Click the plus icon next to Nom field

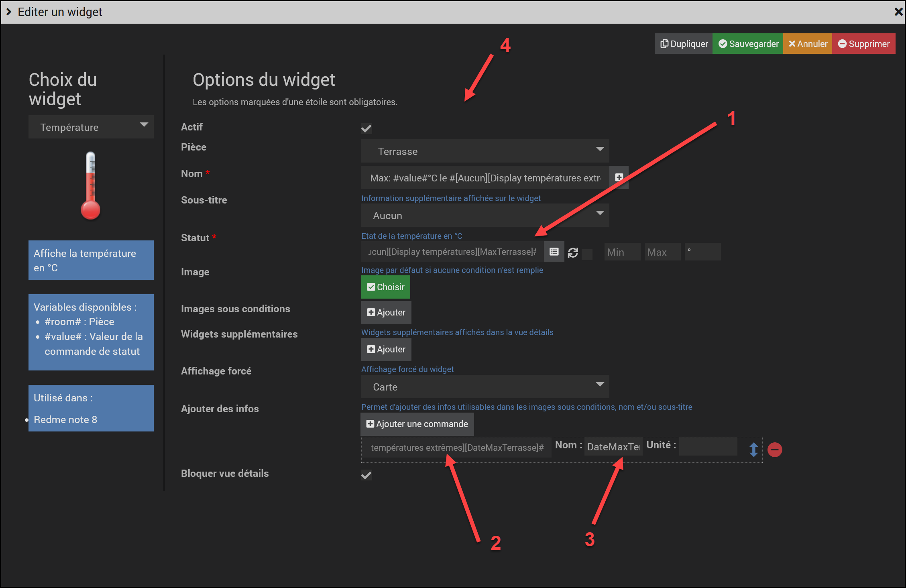(x=619, y=177)
